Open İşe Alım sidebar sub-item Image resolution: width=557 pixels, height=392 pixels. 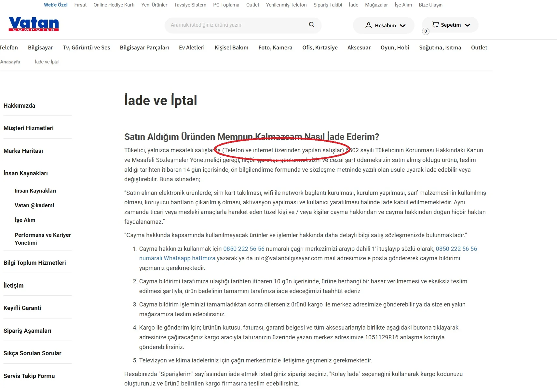[25, 220]
